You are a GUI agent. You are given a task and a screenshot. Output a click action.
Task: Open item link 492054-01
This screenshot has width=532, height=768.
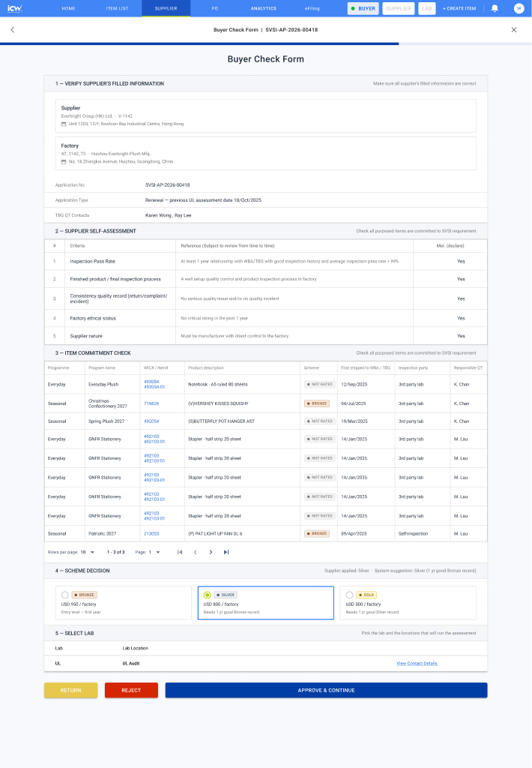click(154, 387)
